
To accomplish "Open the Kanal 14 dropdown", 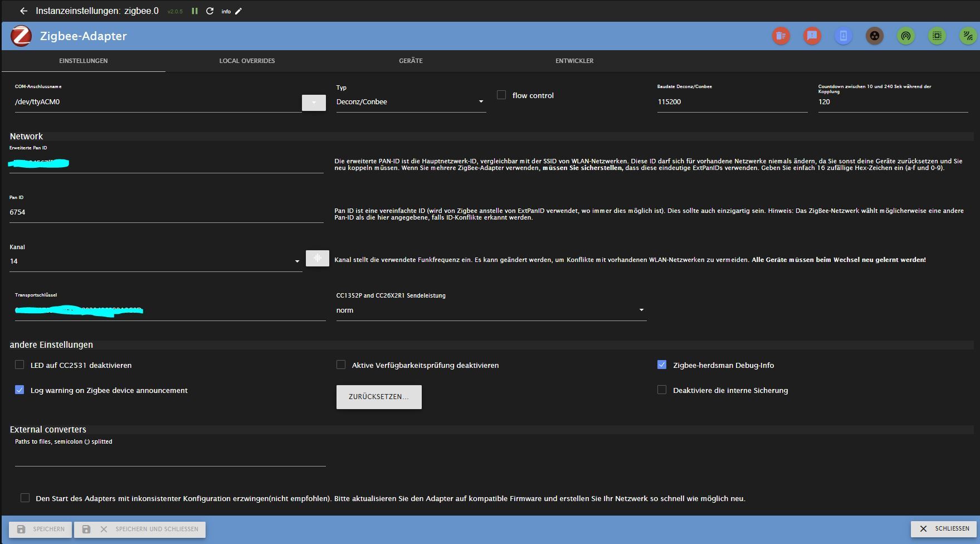I will (x=156, y=261).
